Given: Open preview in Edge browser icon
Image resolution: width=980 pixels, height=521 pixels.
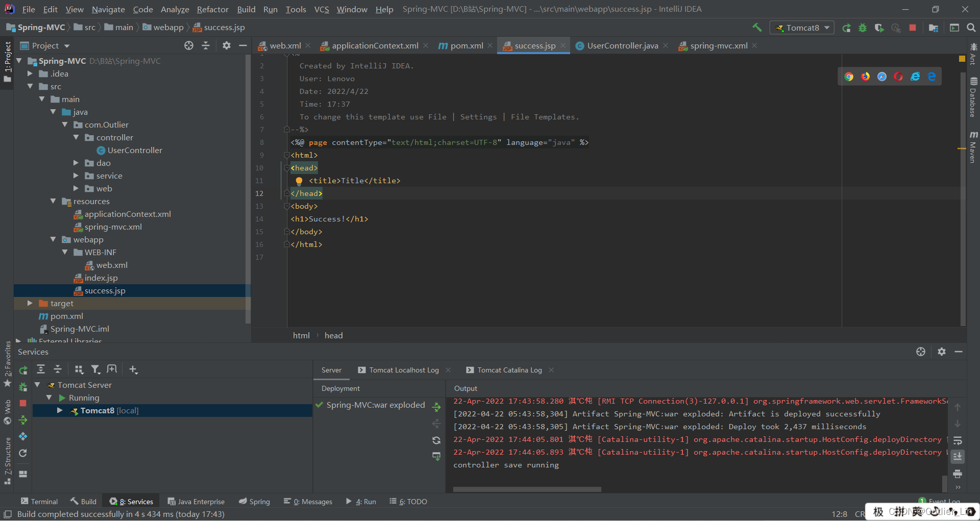Looking at the screenshot, I should (932, 77).
